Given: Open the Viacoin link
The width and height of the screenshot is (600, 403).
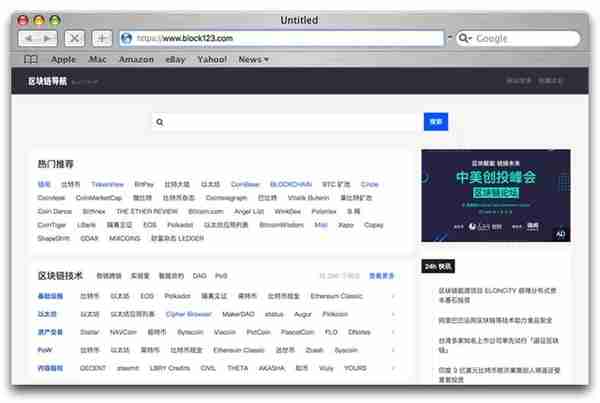Looking at the screenshot, I should point(225,332).
